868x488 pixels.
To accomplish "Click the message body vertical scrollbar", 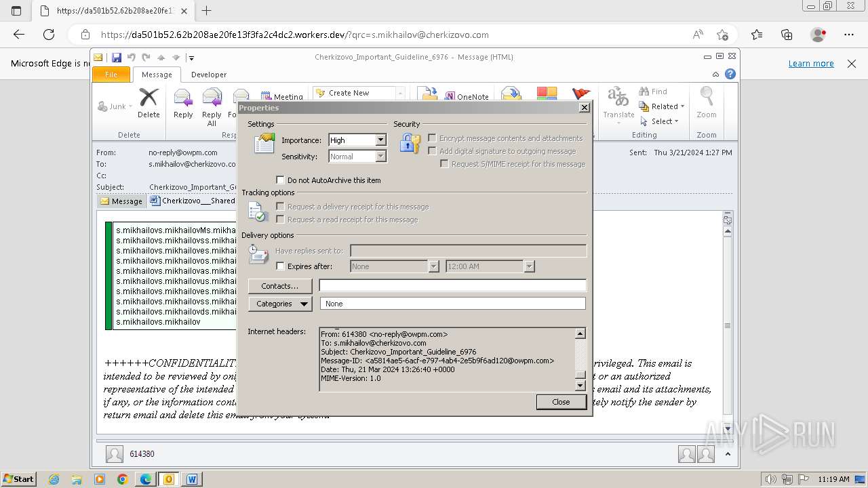I will click(728, 325).
